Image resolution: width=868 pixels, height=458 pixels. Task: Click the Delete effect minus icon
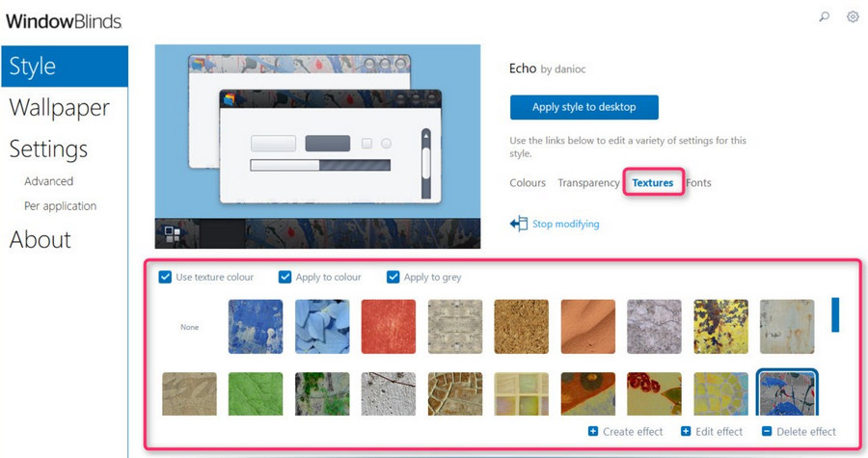(x=767, y=431)
